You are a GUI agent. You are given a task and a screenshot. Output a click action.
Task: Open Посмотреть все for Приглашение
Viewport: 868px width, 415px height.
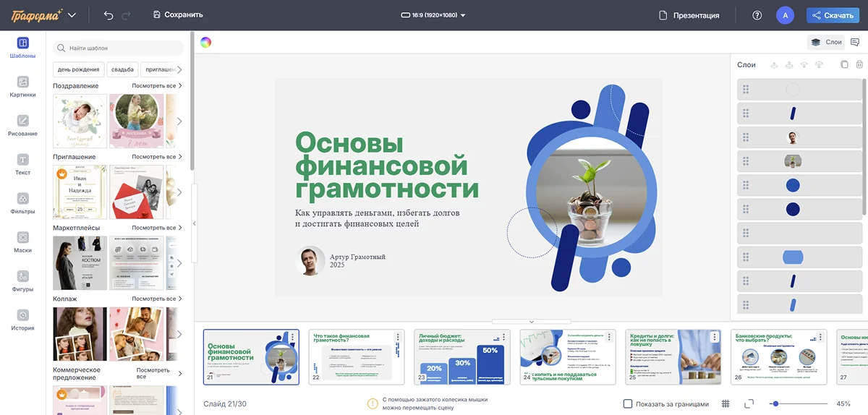coord(157,157)
